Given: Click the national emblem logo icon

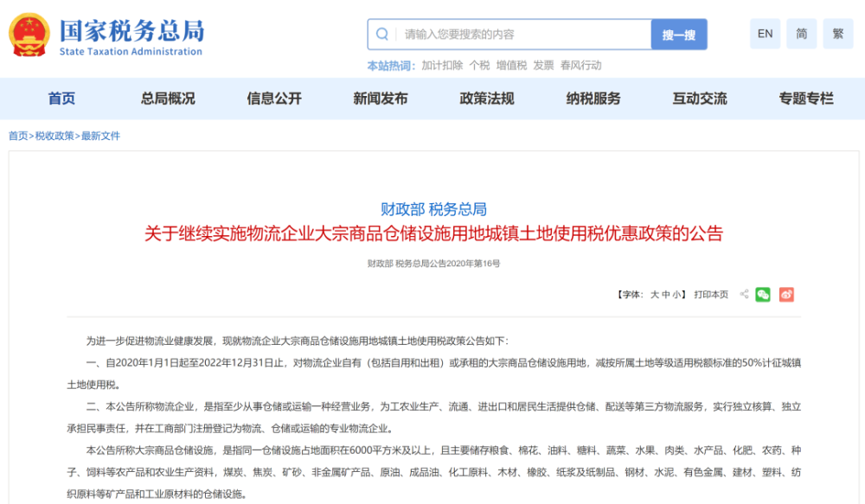Looking at the screenshot, I should (x=29, y=35).
